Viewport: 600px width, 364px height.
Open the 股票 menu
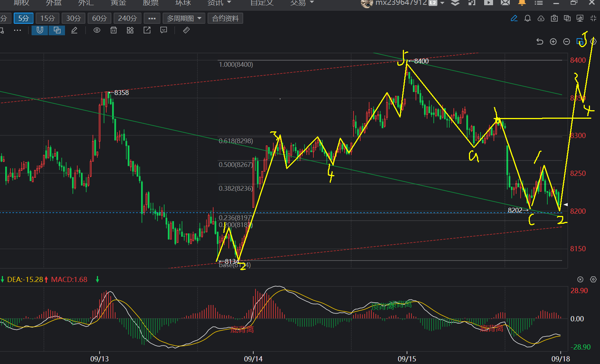pyautogui.click(x=151, y=3)
